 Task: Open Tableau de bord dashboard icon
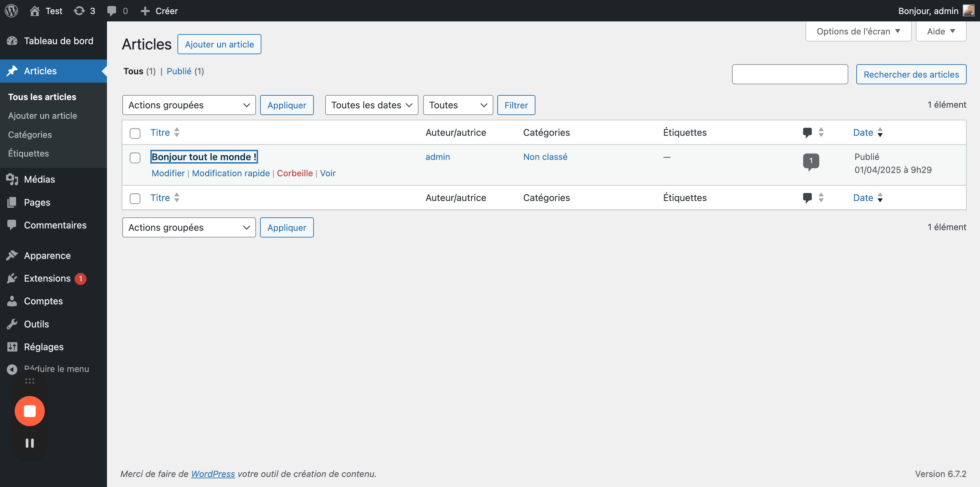click(12, 41)
